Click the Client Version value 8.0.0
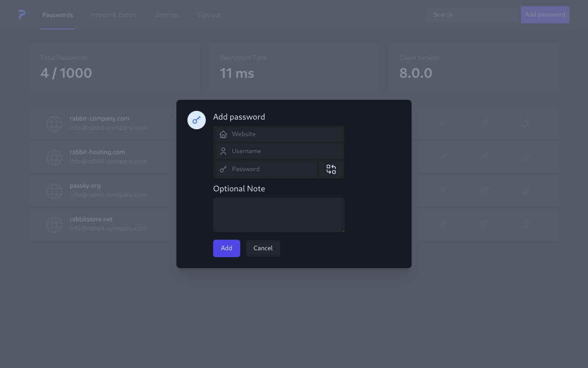Screen dimensions: 588x368 tap(416, 73)
